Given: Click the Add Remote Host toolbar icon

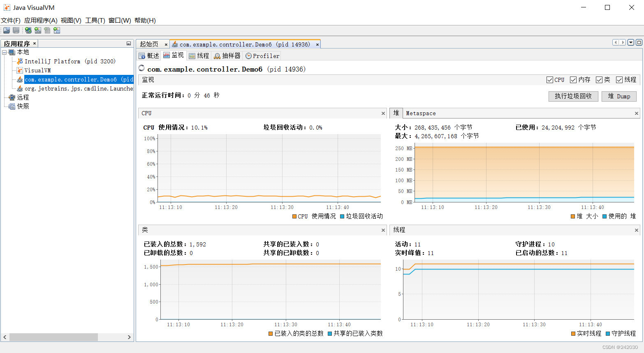Looking at the screenshot, I should coord(28,30).
